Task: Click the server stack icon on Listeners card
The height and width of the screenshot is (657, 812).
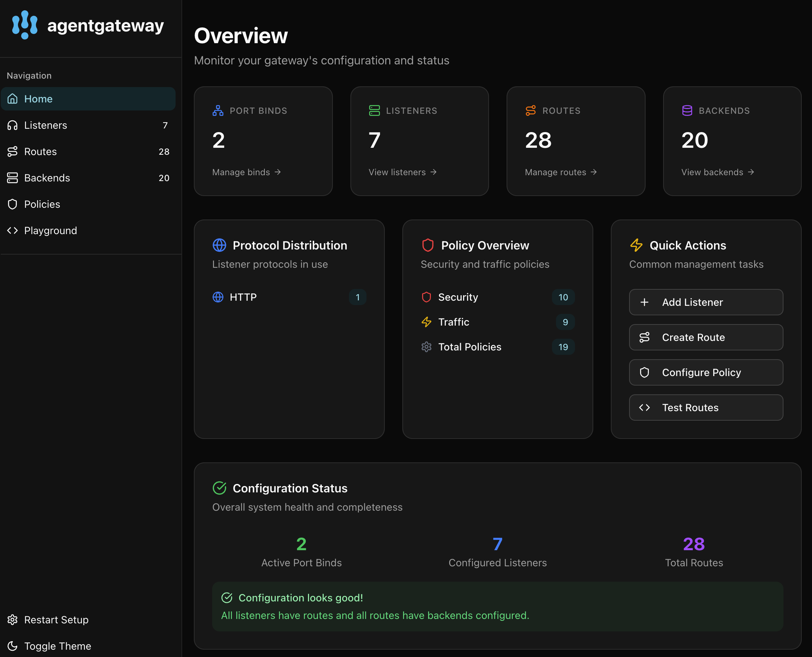Action: coord(374,110)
